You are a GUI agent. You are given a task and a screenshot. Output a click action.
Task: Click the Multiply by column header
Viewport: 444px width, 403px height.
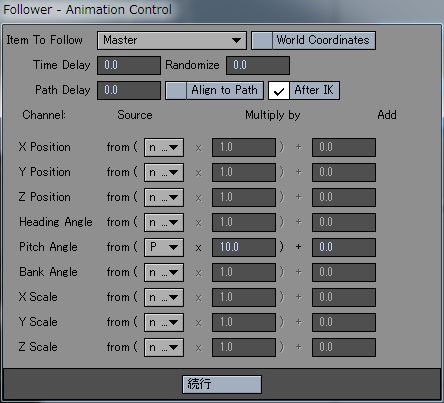click(273, 115)
